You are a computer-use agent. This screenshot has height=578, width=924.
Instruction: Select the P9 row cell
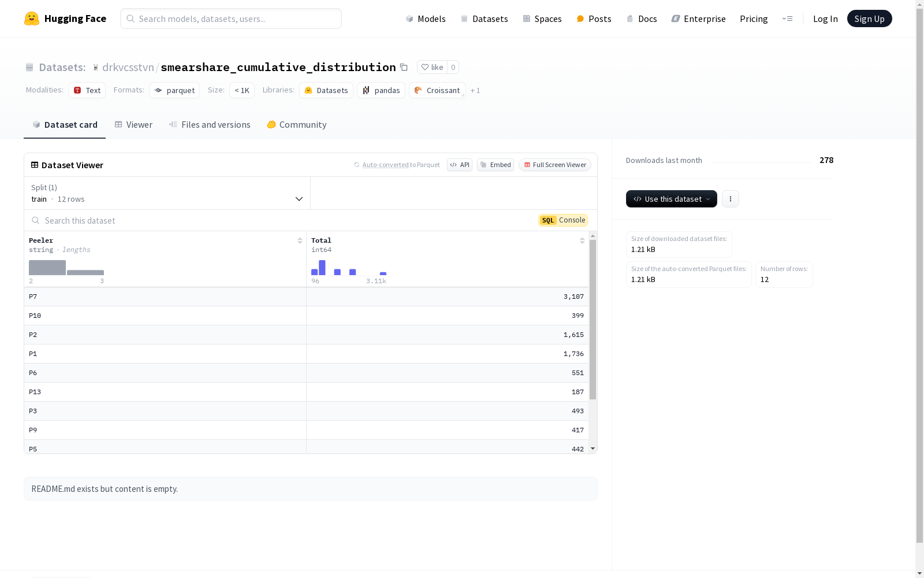click(x=165, y=430)
